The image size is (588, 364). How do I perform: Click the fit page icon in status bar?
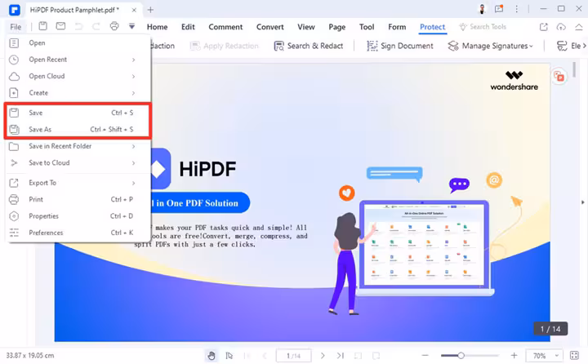coord(359,355)
